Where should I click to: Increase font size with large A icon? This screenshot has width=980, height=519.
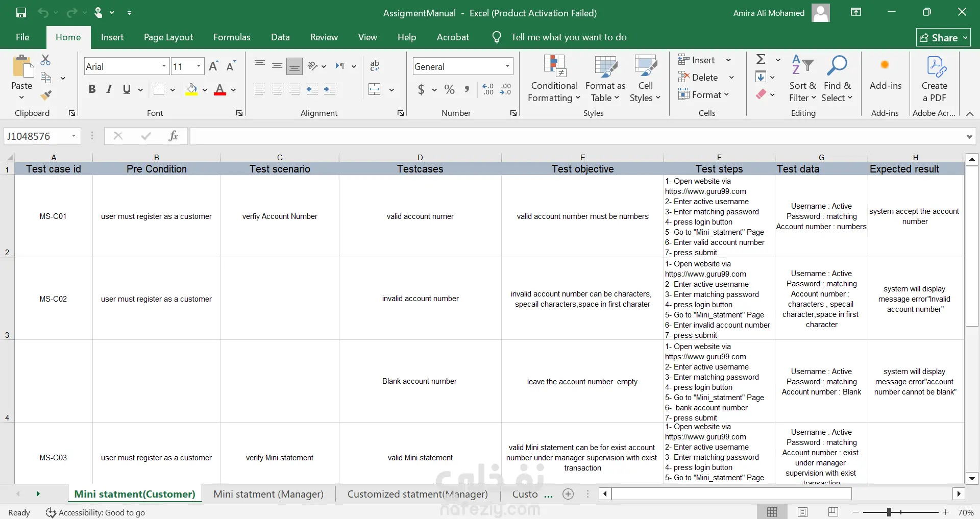point(214,66)
